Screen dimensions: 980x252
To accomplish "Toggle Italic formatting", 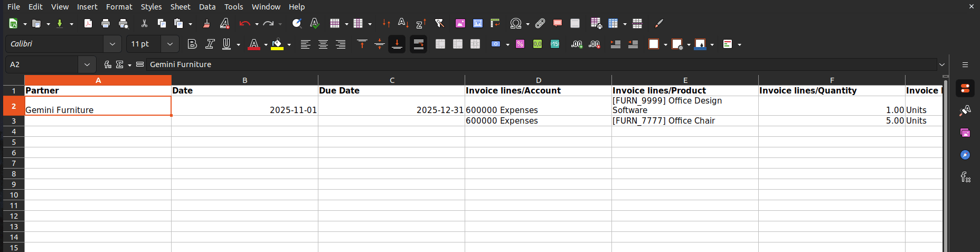I will pyautogui.click(x=210, y=44).
